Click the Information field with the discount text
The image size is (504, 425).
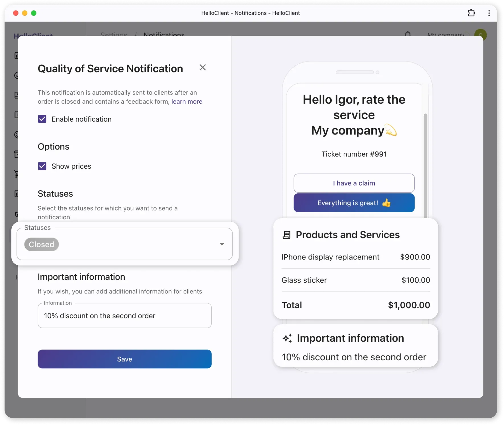point(124,316)
